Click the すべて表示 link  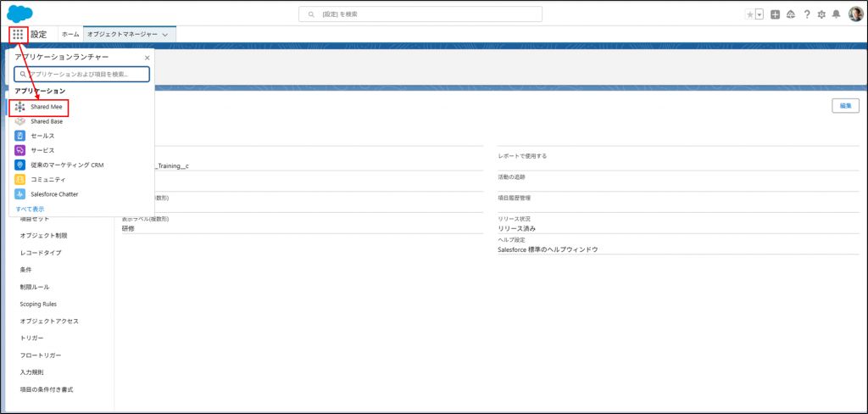click(30, 209)
